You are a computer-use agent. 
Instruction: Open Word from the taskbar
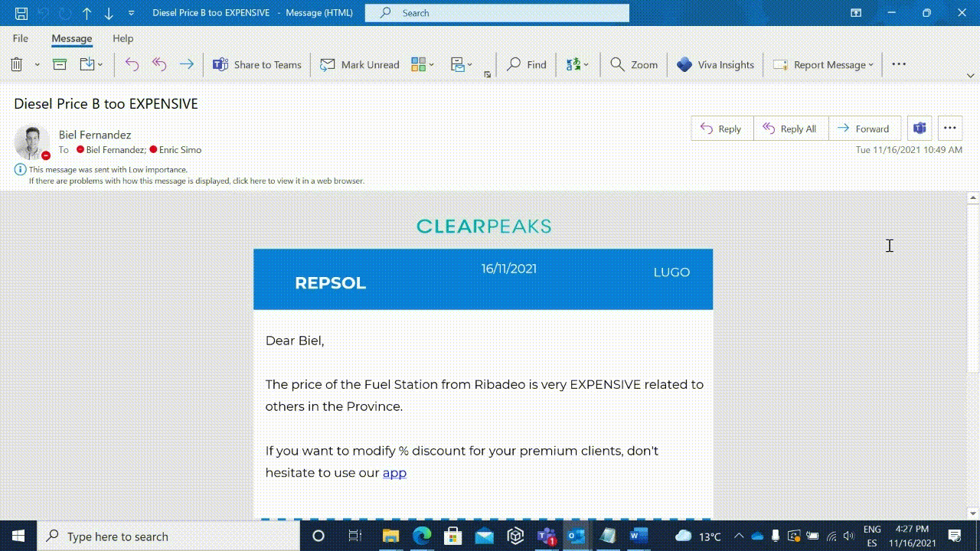pos(639,536)
